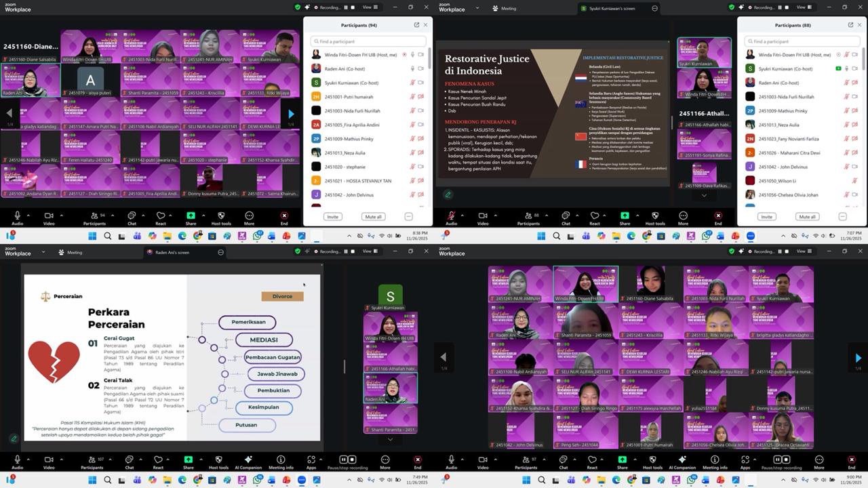
Task: Click Find a participant field in Participants (88)
Action: tap(802, 41)
